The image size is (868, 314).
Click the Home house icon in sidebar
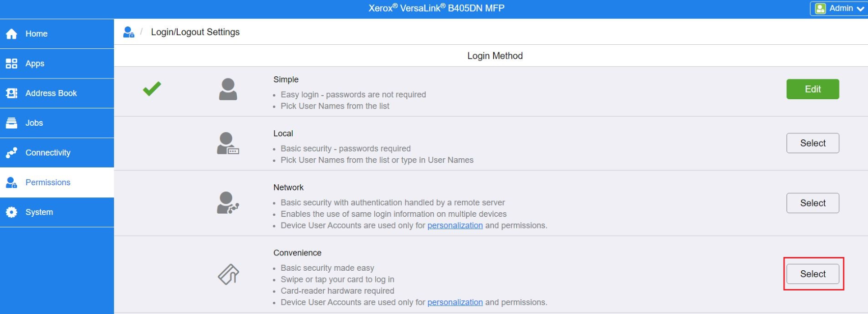[x=11, y=34]
